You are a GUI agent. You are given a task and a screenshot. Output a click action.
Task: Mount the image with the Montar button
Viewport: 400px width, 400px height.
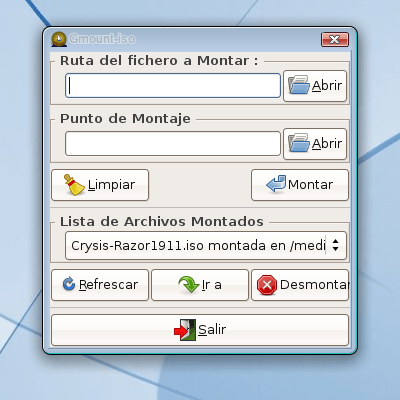coord(300,185)
